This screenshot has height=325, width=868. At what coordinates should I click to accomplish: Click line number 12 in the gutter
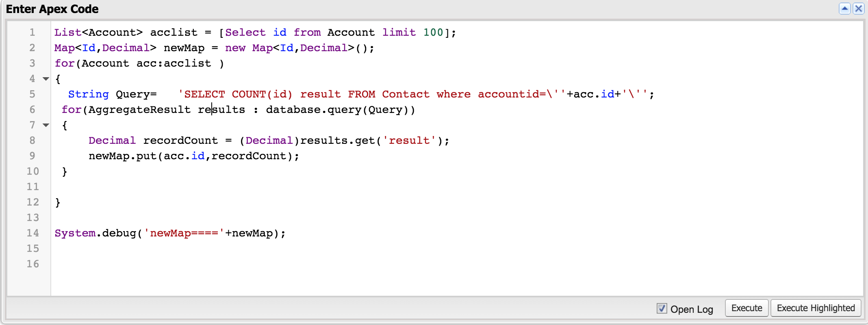[33, 202]
